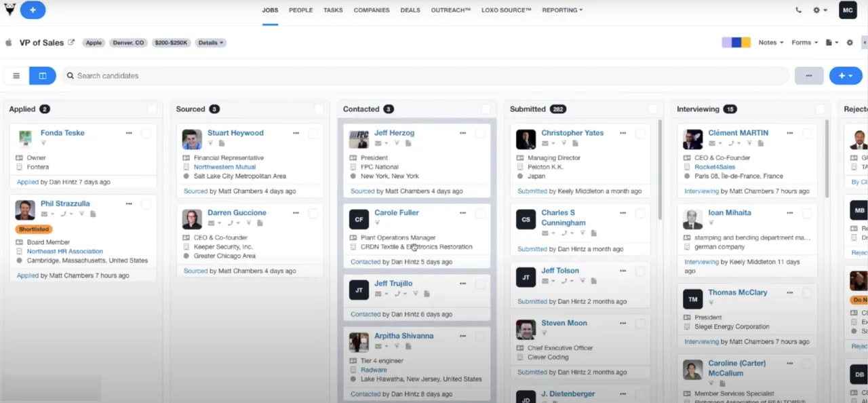Tick checkbox on Christopher Yates card

tap(640, 134)
